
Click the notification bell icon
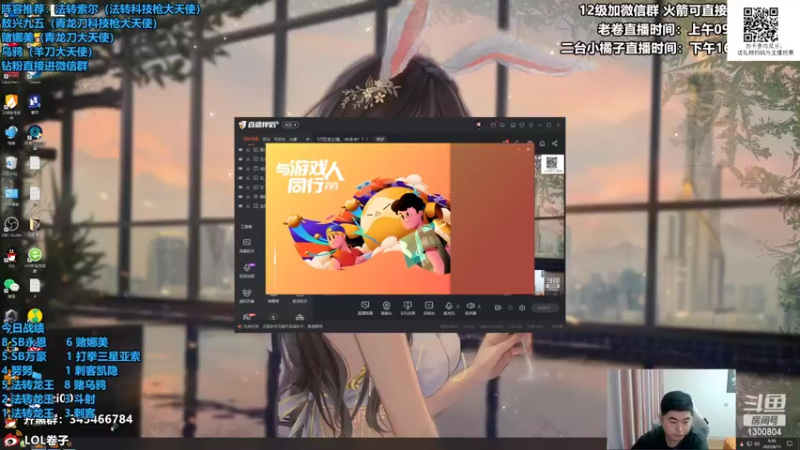542,143
